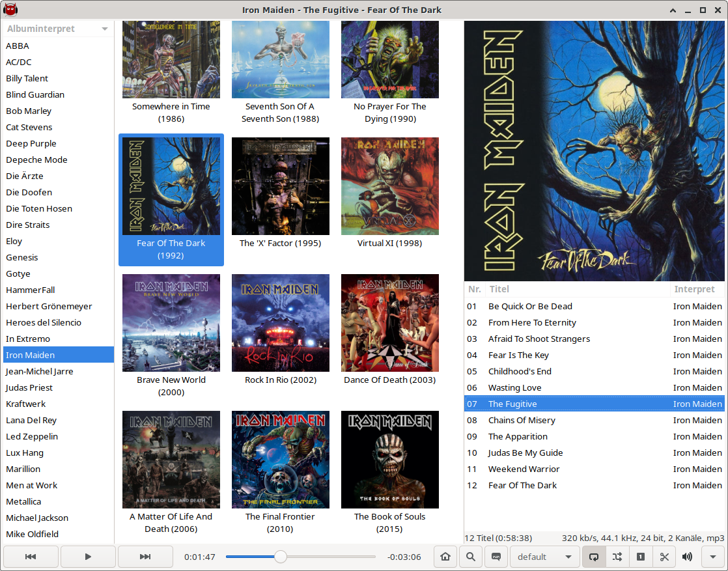Open No Prayer For The Dying album
728x571 pixels.
390,59
